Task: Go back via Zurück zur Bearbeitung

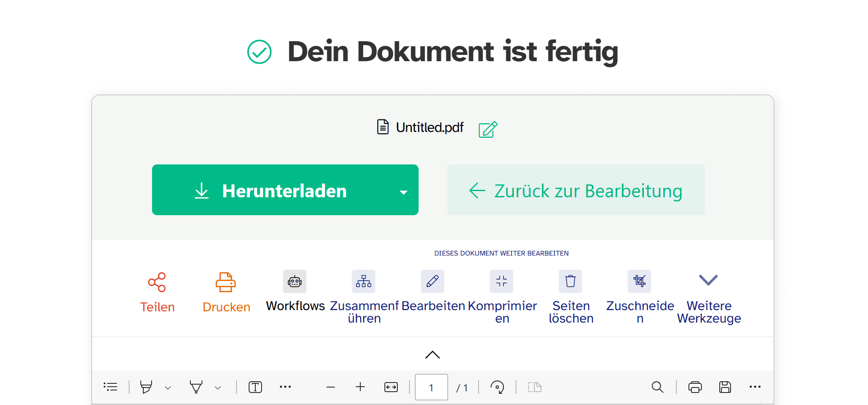Action: (576, 190)
